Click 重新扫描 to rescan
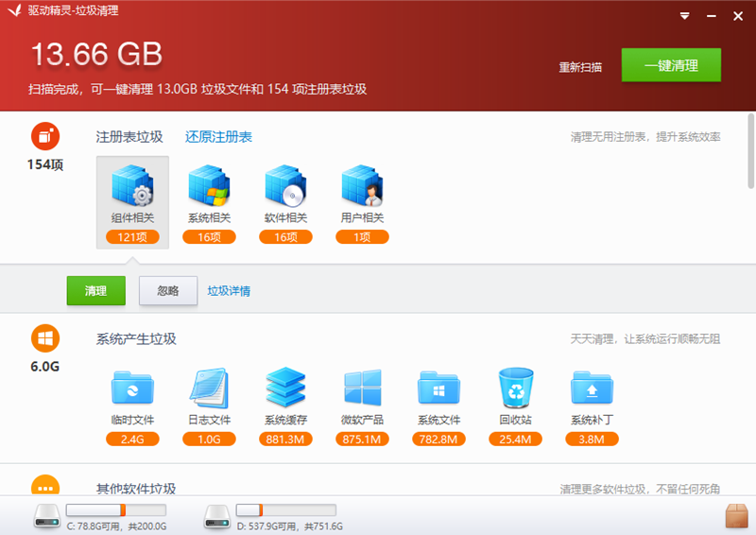756x535 pixels. (x=580, y=67)
